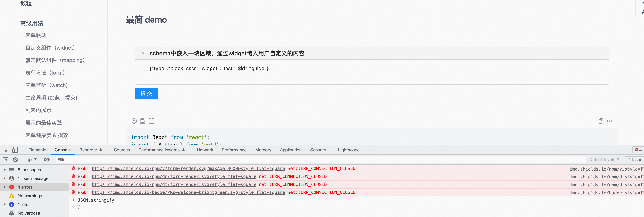
Task: Create a live expression with the eye icon
Action: 46,159
